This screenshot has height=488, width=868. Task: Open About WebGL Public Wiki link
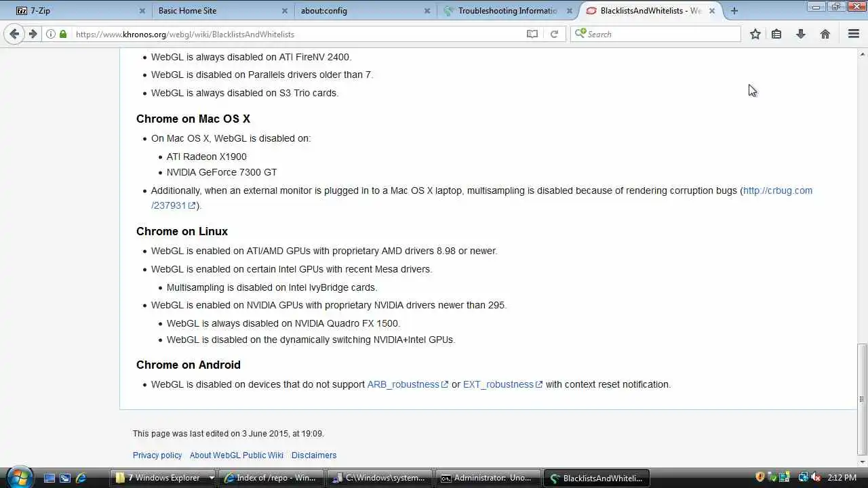[x=237, y=455]
